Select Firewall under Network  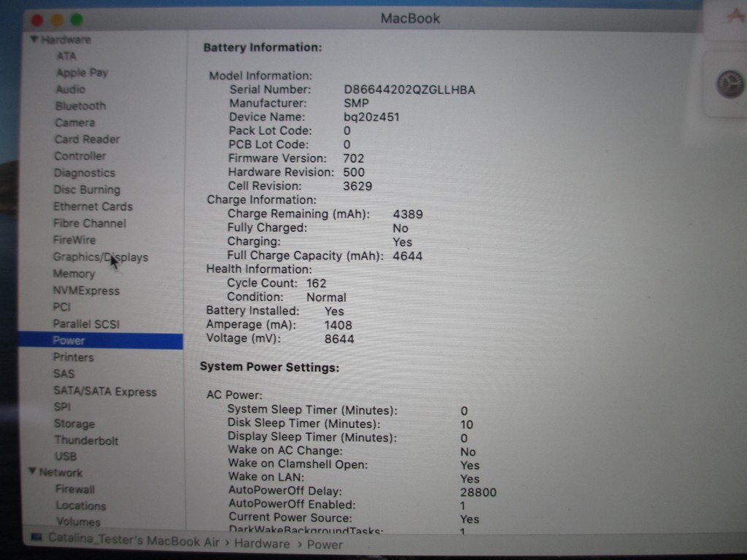(x=75, y=489)
